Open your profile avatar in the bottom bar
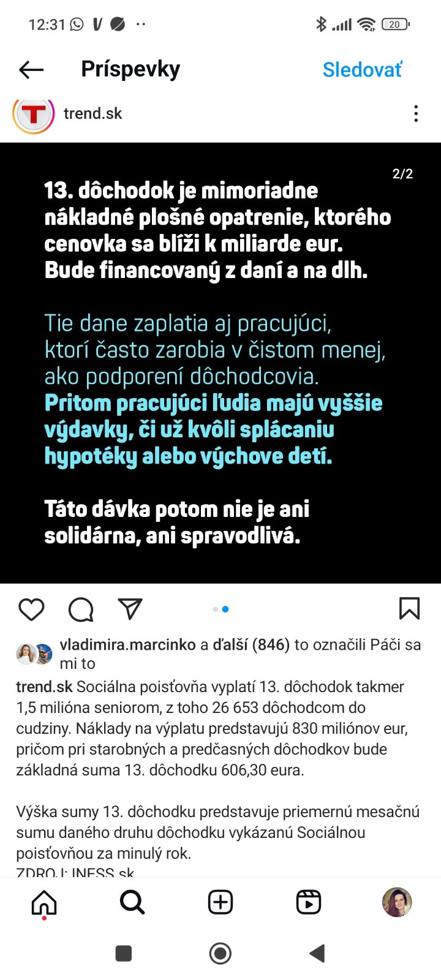 (397, 902)
